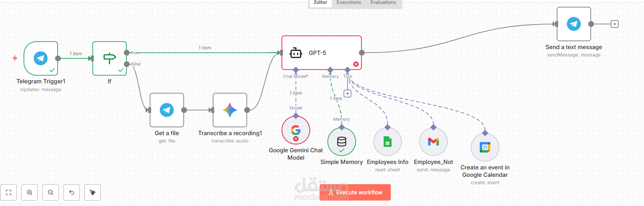Zoom to fit the workflow canvas

coord(9,192)
